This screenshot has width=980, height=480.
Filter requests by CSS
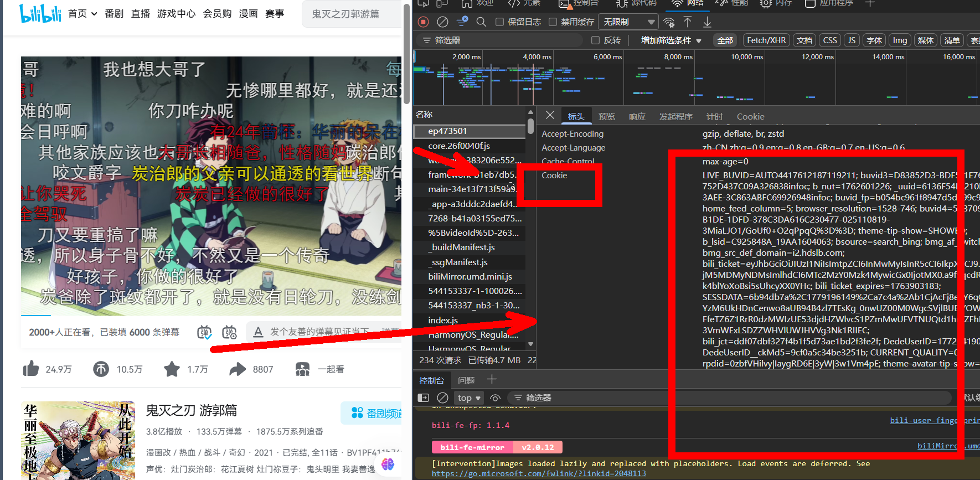[x=830, y=40]
